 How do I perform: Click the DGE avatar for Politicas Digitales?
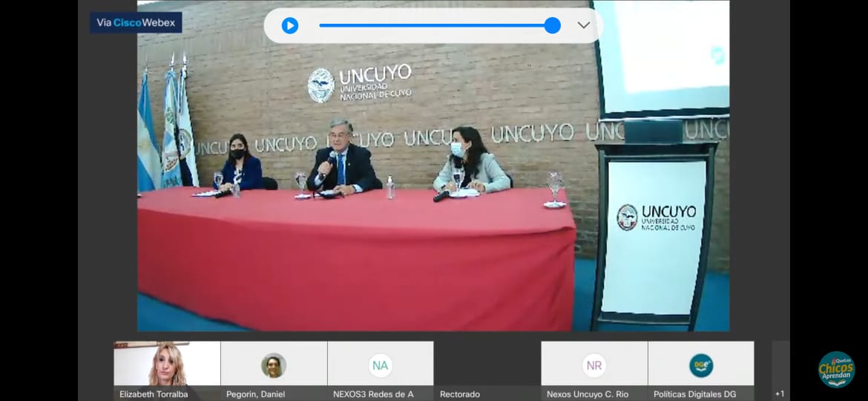click(x=701, y=365)
